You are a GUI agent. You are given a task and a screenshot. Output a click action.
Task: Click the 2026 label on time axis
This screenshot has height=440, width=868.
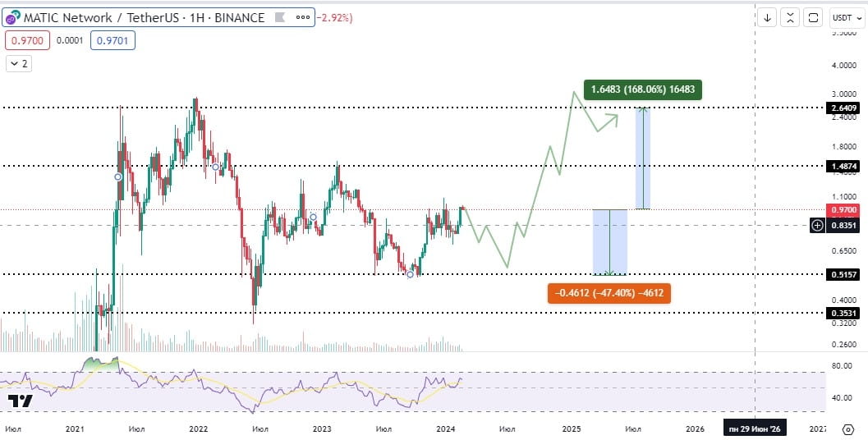696,429
